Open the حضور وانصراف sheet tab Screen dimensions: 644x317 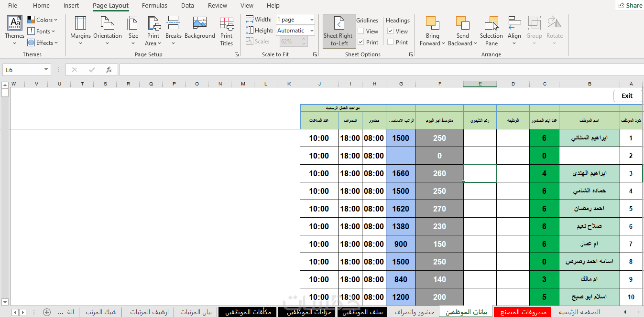[x=414, y=312]
